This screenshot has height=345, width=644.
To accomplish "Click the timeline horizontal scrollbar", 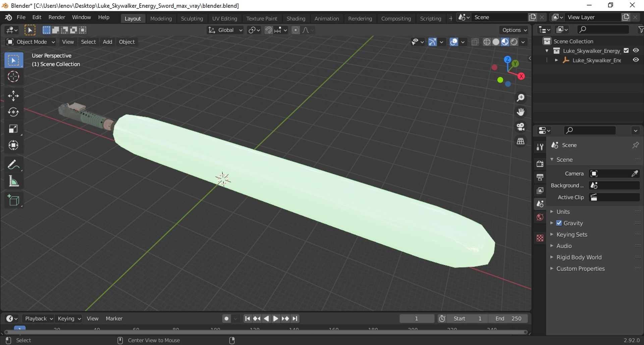I will (x=265, y=332).
